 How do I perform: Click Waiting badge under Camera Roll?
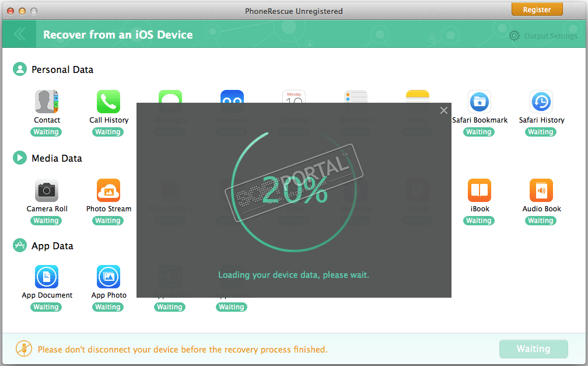46,220
